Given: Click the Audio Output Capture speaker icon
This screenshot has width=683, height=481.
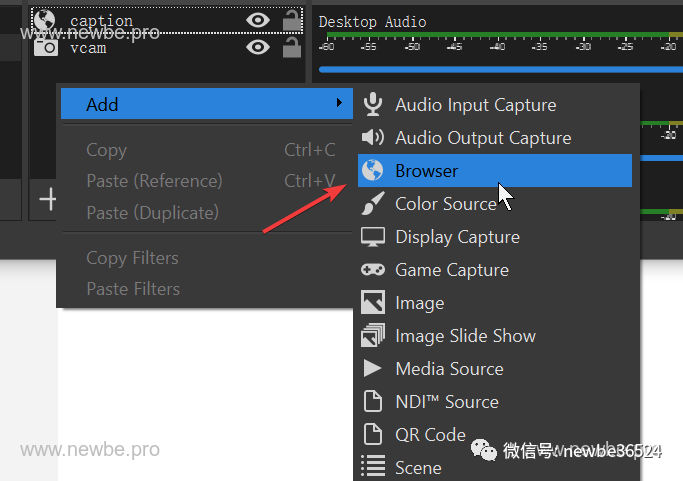Looking at the screenshot, I should (x=373, y=137).
